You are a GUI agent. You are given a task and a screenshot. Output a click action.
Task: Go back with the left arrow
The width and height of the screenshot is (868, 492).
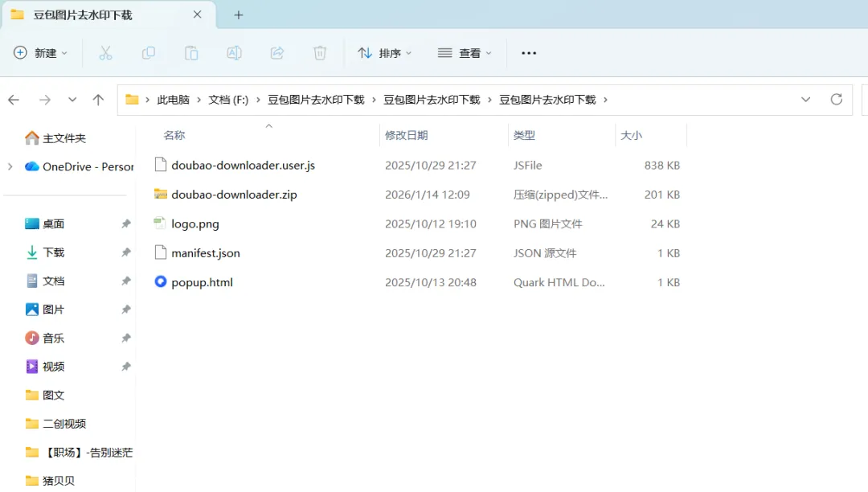click(x=14, y=100)
